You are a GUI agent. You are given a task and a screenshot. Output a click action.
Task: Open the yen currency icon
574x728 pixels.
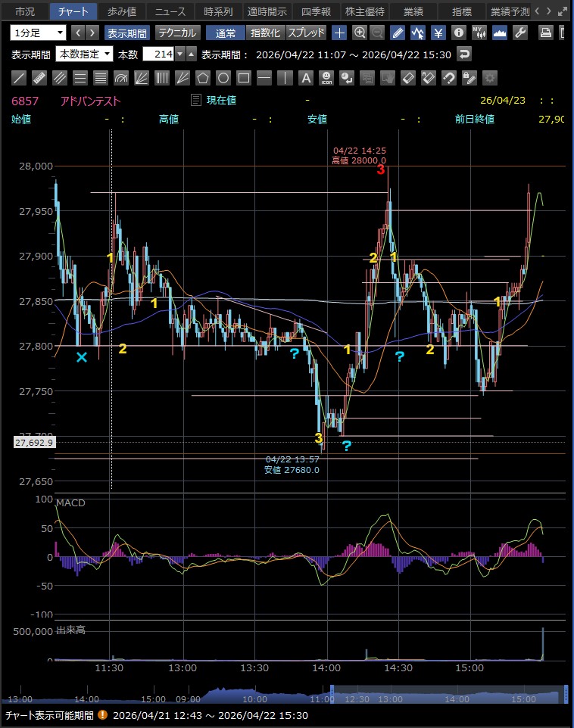(x=438, y=33)
